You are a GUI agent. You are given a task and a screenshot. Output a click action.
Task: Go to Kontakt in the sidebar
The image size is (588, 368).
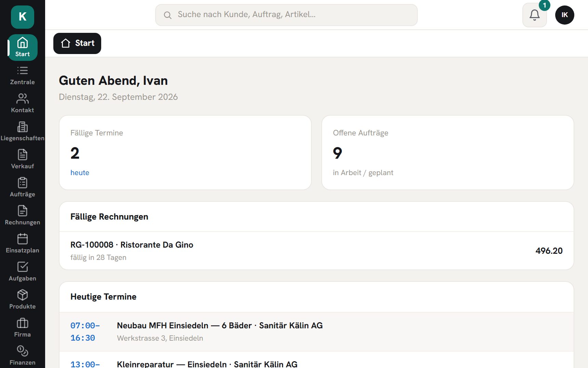point(23,104)
